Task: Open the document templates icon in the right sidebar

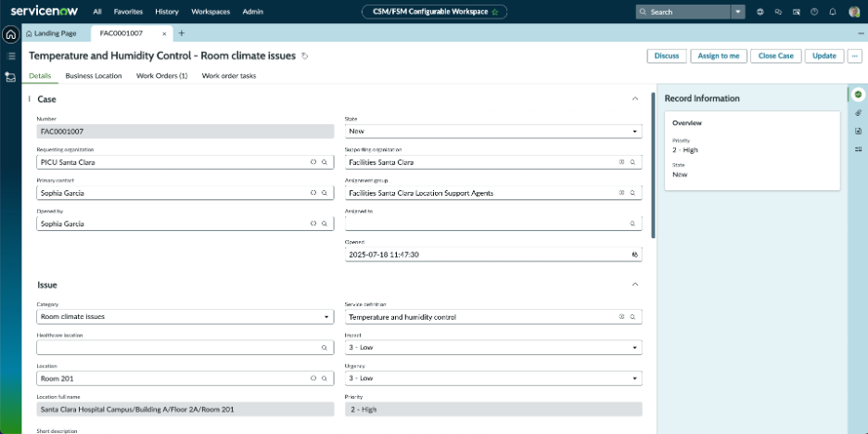Action: click(858, 131)
